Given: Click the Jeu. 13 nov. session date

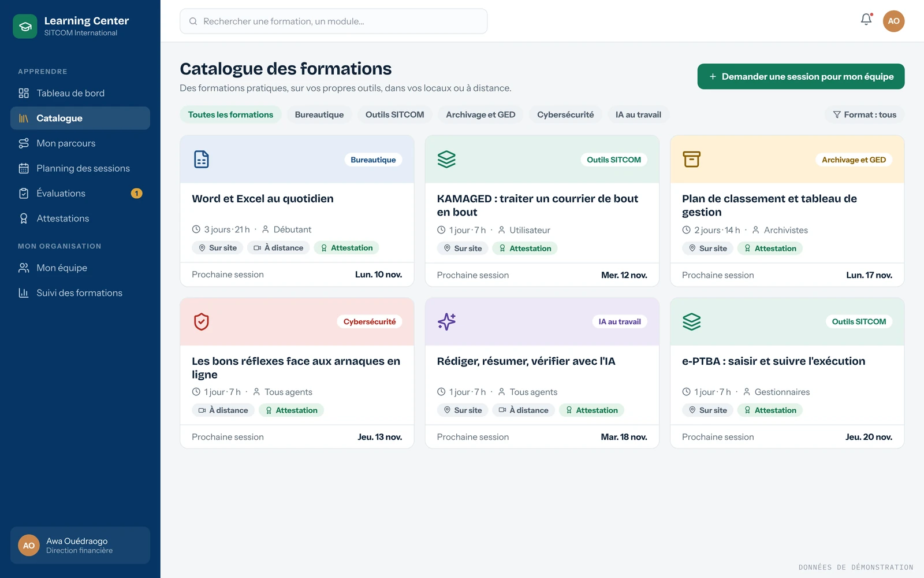Looking at the screenshot, I should click(380, 437).
